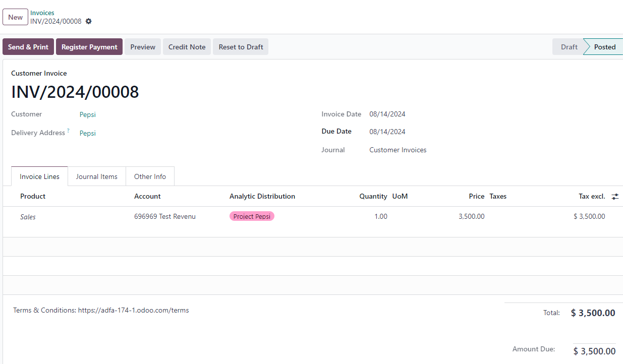Switch to the Other Info tab
The width and height of the screenshot is (623, 364).
pos(150,176)
